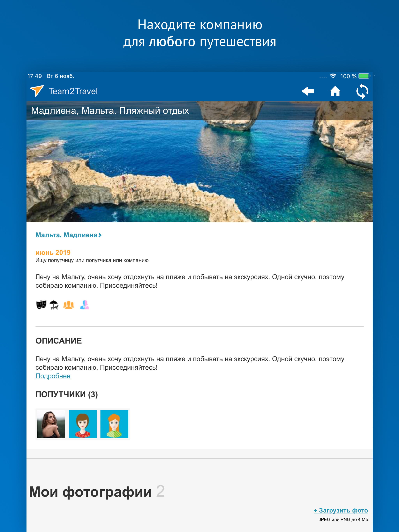
Task: Tap the 17:49 clock in status bar
Action: pos(35,76)
